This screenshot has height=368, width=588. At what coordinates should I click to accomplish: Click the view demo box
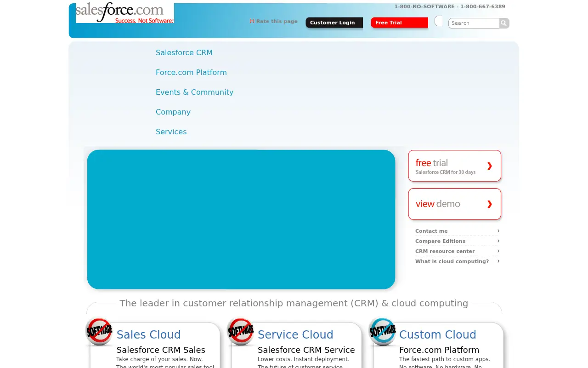coord(454,204)
